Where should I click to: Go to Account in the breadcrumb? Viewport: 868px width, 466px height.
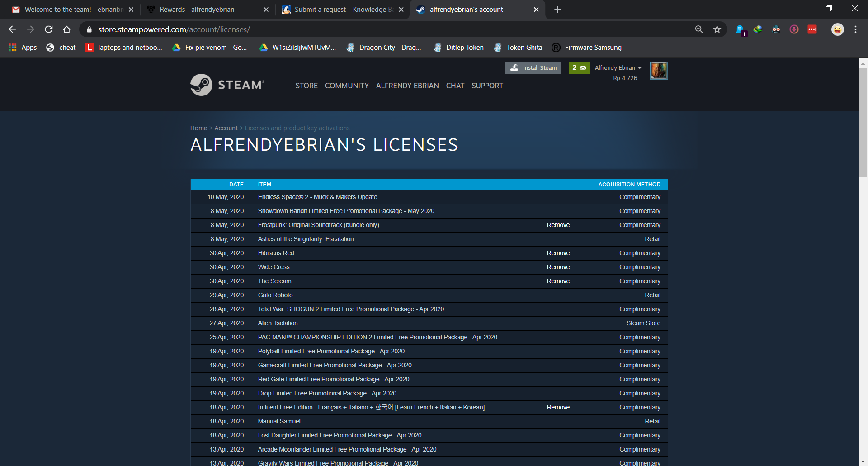point(226,128)
